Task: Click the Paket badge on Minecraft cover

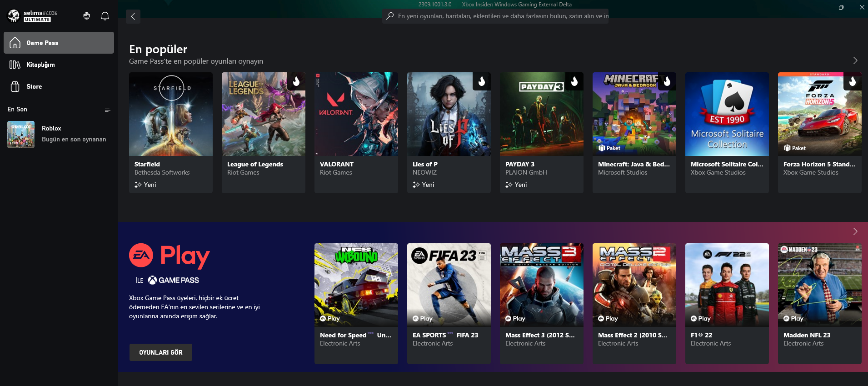Action: (609, 148)
